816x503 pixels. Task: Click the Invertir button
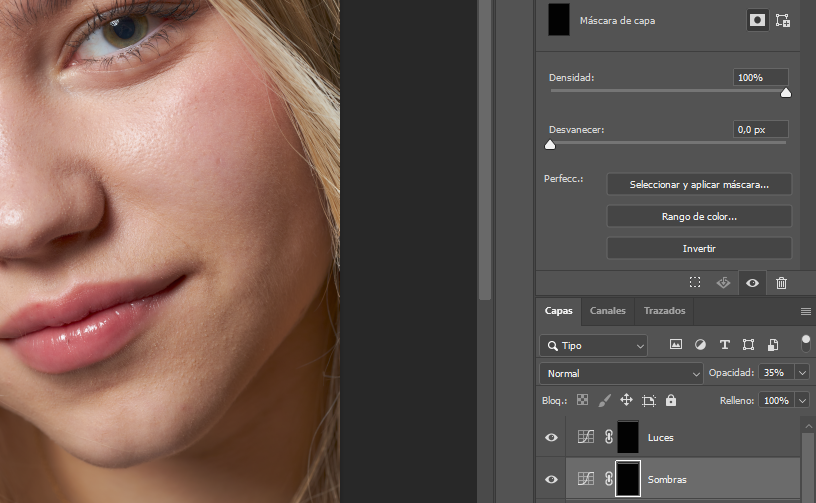699,248
